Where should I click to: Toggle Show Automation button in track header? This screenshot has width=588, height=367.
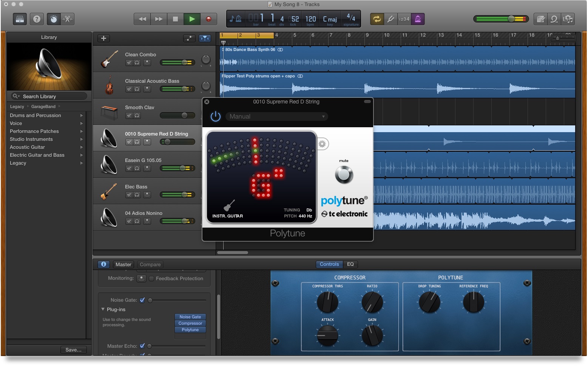click(189, 38)
